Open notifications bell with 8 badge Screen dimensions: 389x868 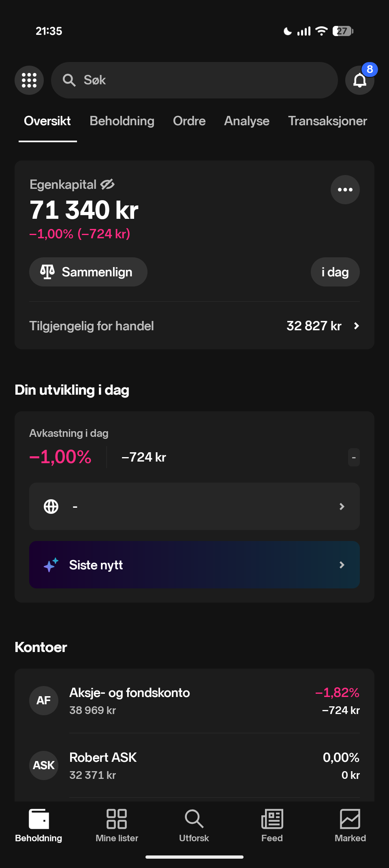359,80
